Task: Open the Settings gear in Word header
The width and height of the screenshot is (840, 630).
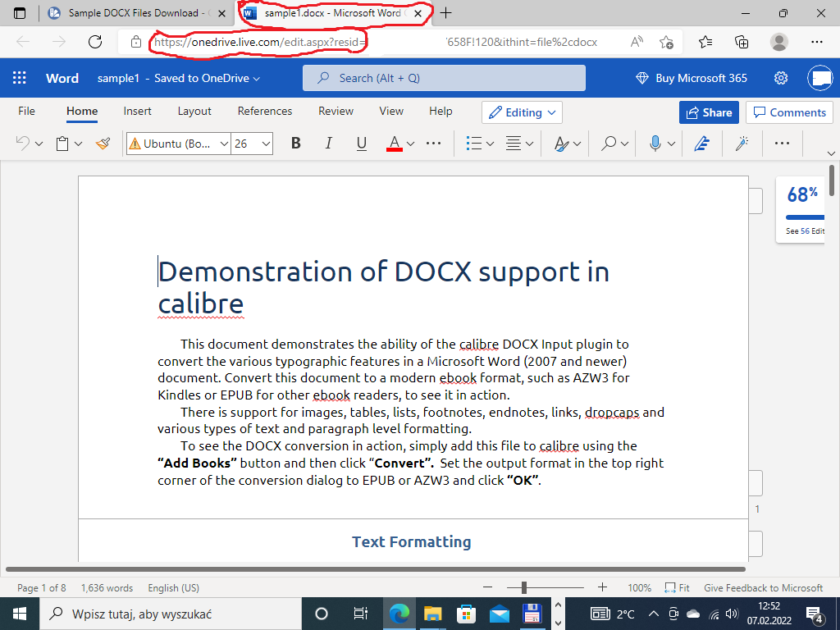Action: click(781, 78)
